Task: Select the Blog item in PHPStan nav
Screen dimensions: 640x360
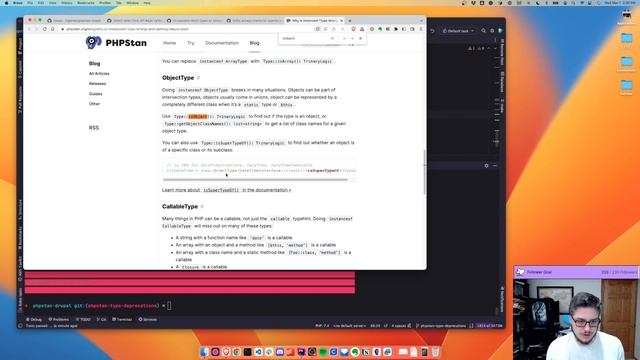Action: tap(254, 43)
